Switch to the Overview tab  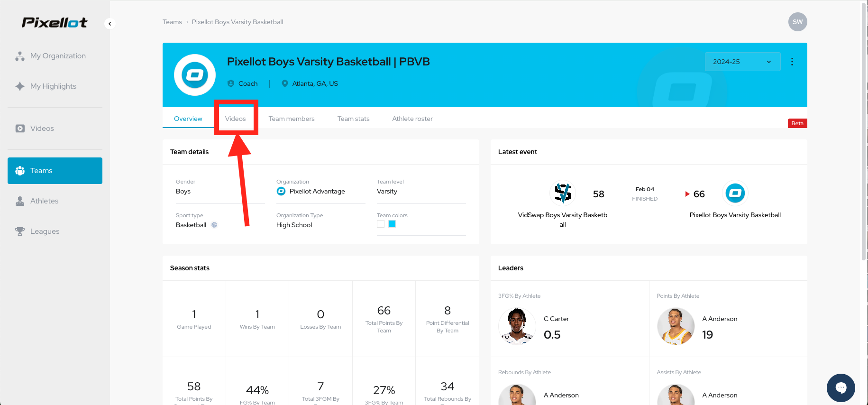188,119
